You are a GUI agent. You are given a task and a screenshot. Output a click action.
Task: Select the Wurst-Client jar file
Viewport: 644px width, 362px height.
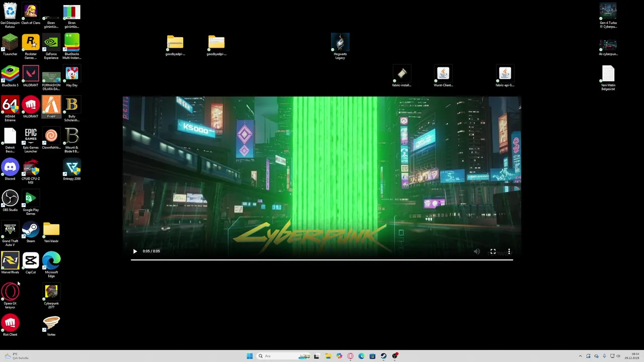pos(443,76)
